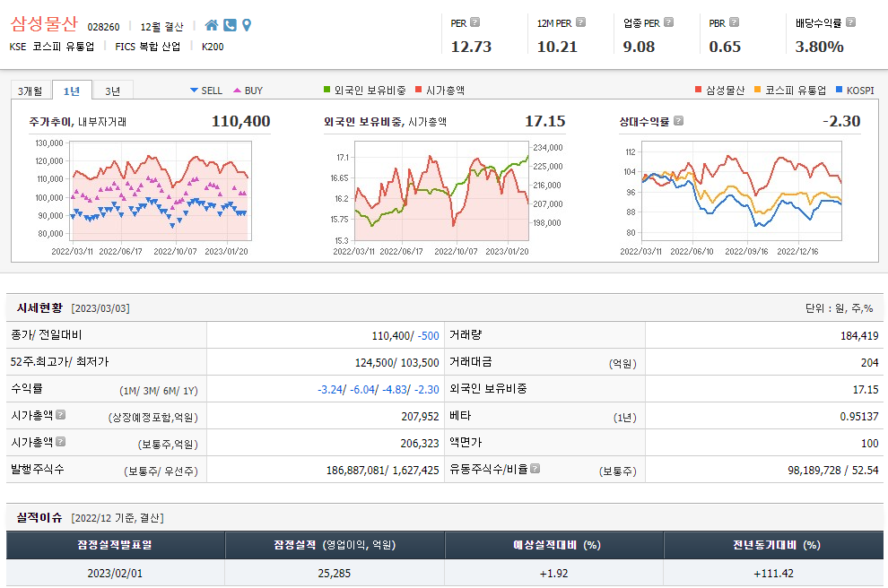Click the red 시가총액 legend swatch

[419, 90]
